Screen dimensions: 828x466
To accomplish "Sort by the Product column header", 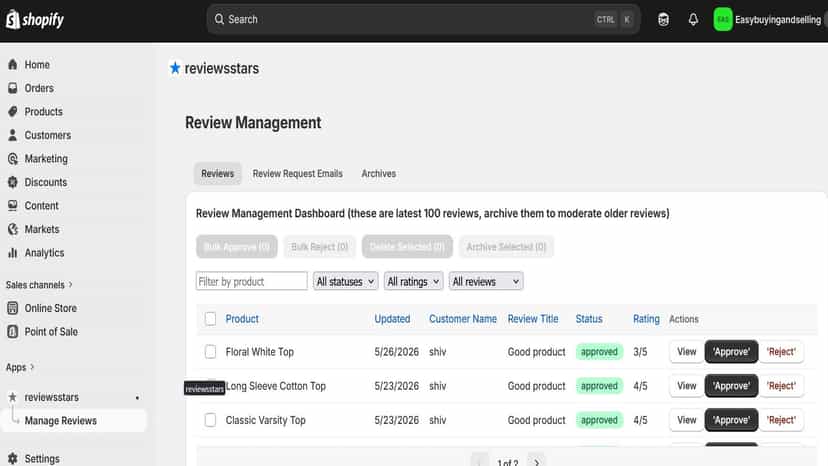I will (242, 319).
